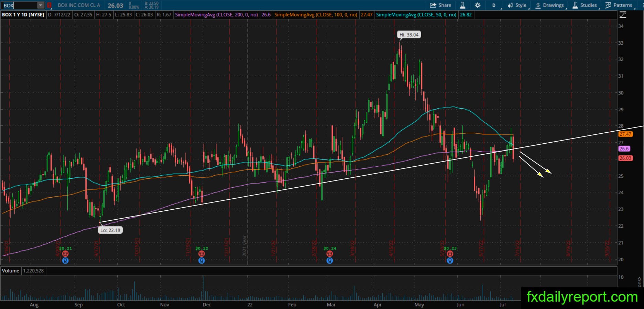Click the Apr label on time axis
This screenshot has height=309, width=644.
[378, 305]
